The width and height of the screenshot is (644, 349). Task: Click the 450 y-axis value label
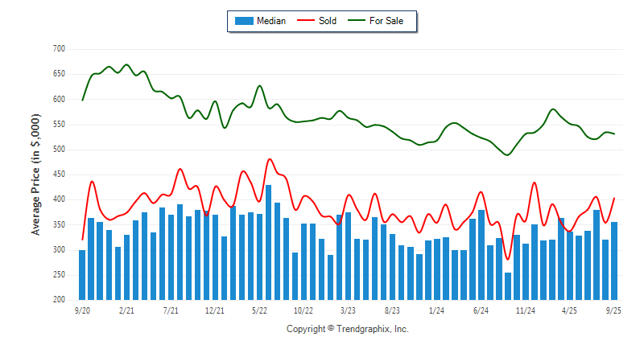point(58,174)
